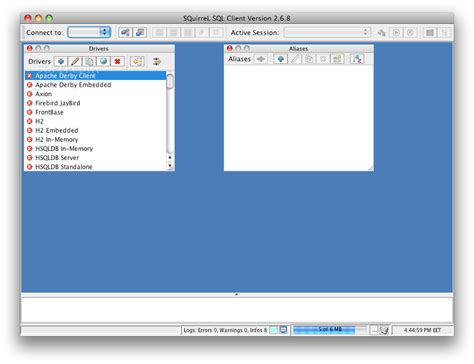The image size is (474, 364).
Task: Copy the selected alias
Action: [x=309, y=59]
